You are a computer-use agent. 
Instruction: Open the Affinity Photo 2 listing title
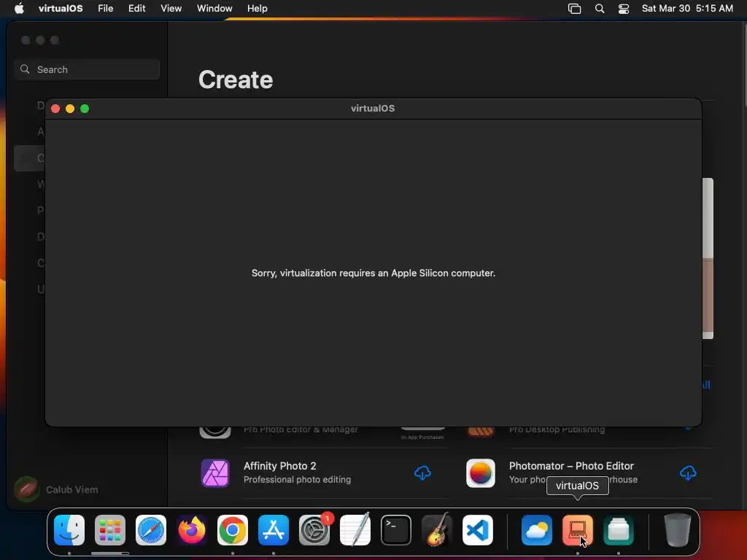point(279,466)
